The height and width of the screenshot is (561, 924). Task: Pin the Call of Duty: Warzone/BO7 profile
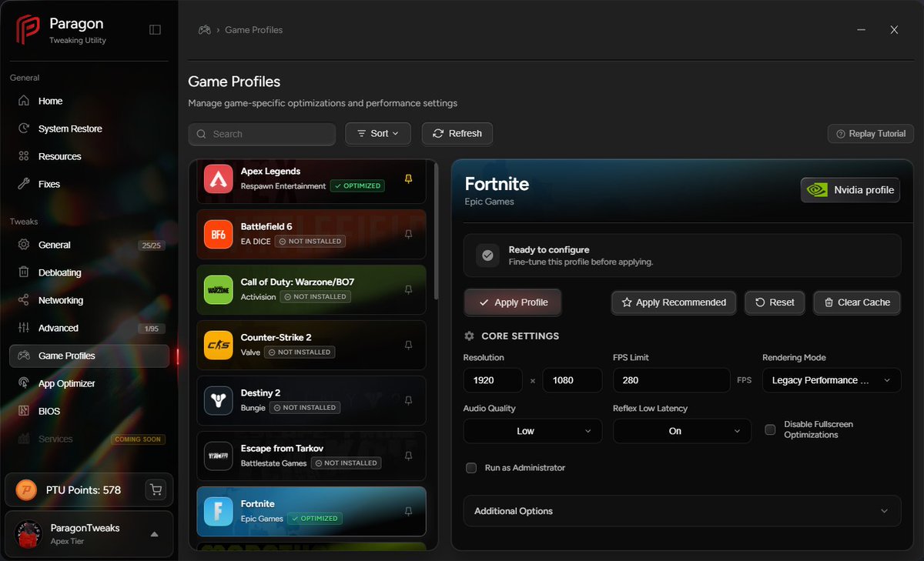tap(409, 289)
